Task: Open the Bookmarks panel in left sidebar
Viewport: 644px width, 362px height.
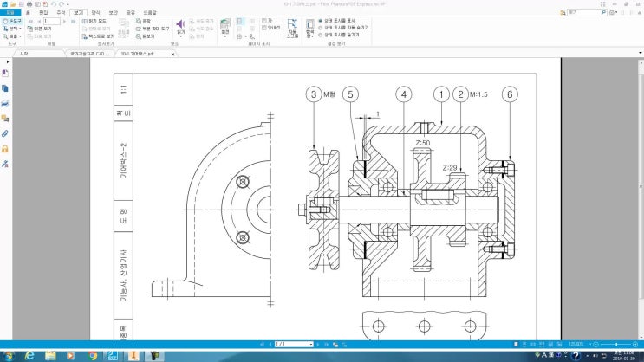Action: [5, 73]
